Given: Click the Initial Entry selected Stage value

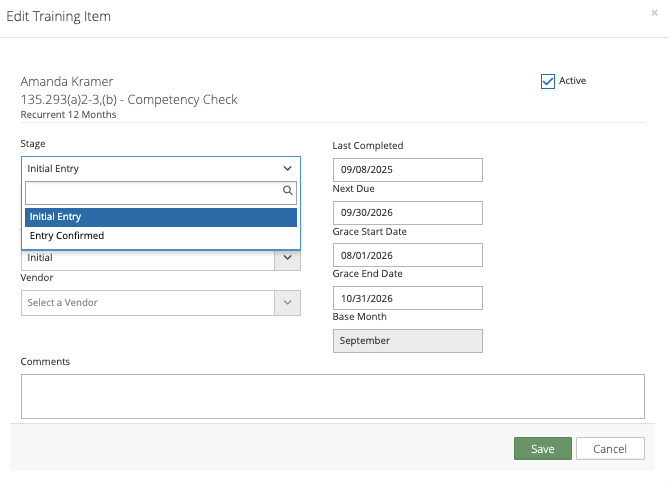Looking at the screenshot, I should point(53,169).
